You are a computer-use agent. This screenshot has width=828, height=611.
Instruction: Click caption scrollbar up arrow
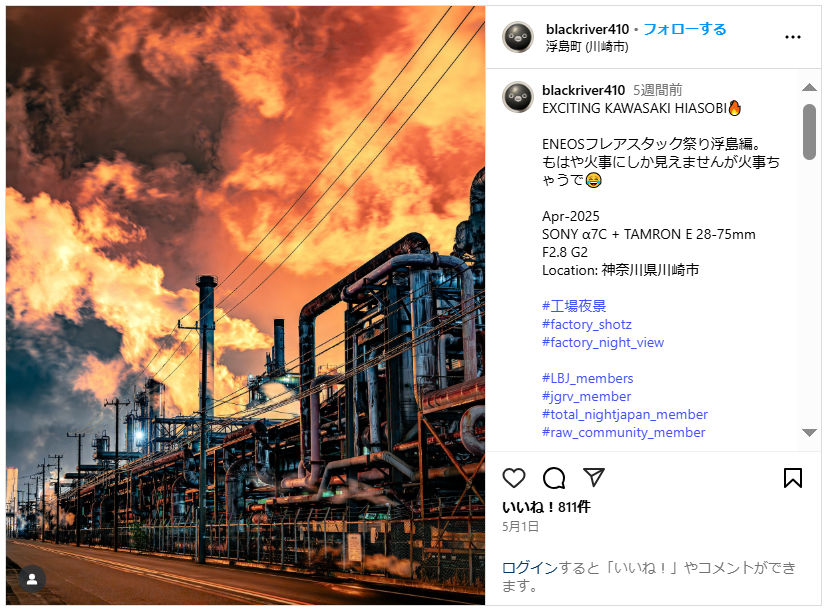click(809, 88)
